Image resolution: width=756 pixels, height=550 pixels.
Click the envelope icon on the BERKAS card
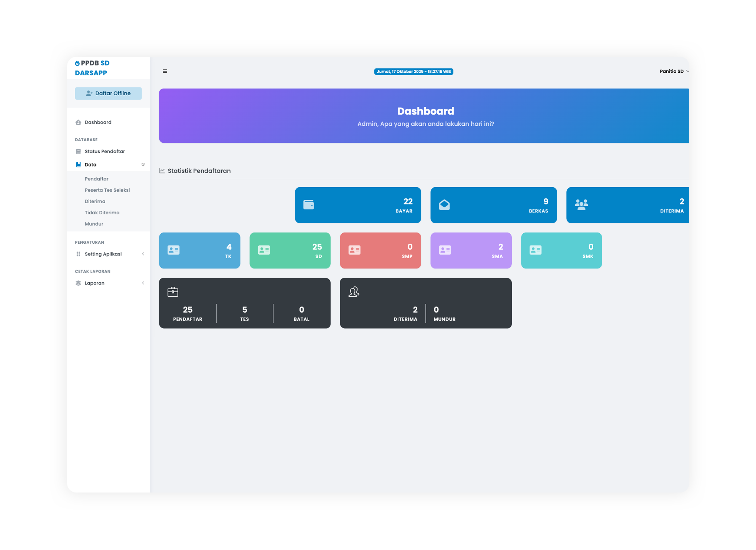[444, 204]
